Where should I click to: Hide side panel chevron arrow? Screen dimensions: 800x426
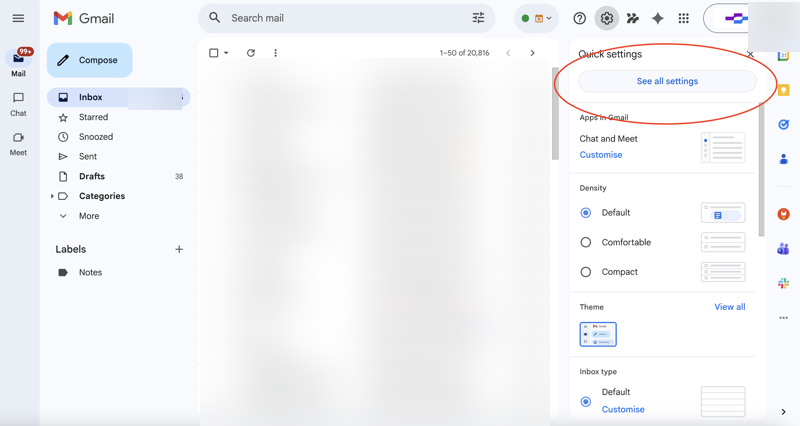pos(784,412)
